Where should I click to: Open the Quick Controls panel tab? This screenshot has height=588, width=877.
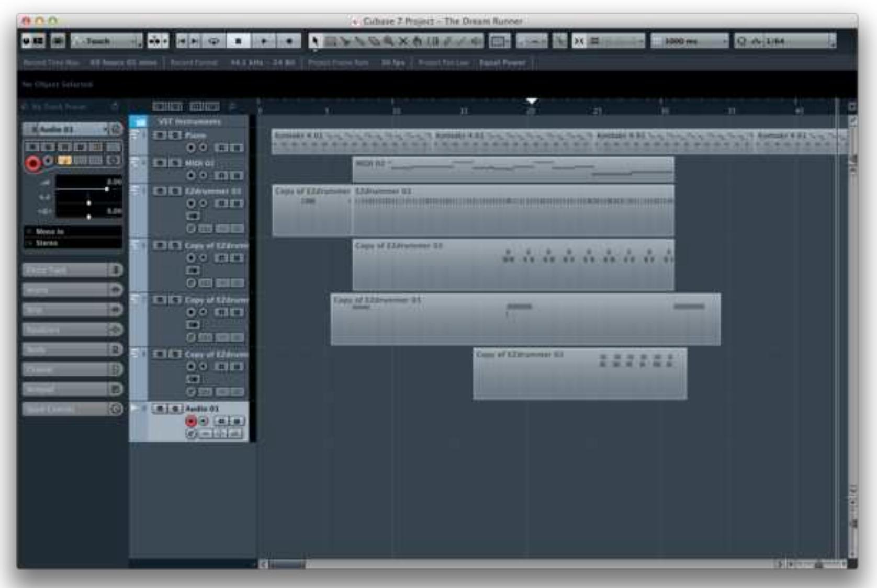[68, 408]
